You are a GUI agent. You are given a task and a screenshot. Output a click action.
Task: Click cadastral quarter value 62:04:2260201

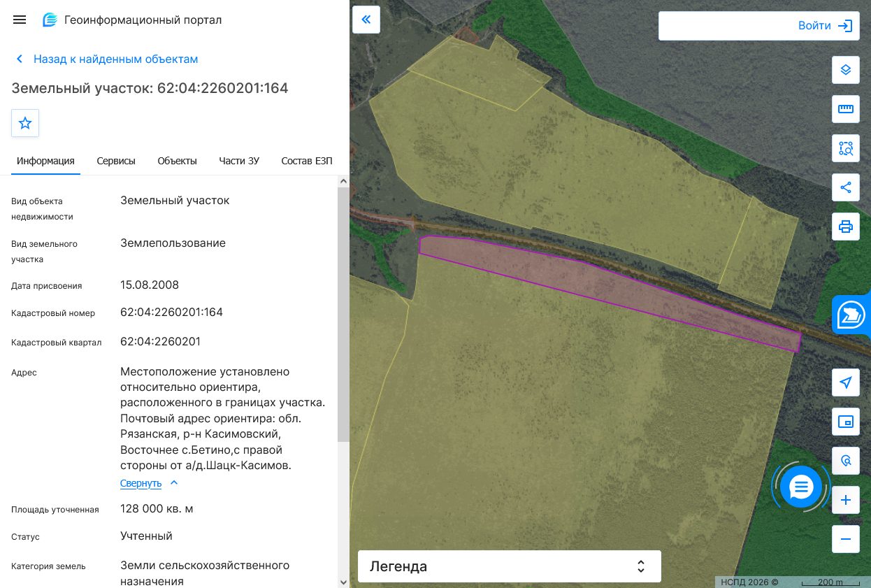click(x=161, y=342)
